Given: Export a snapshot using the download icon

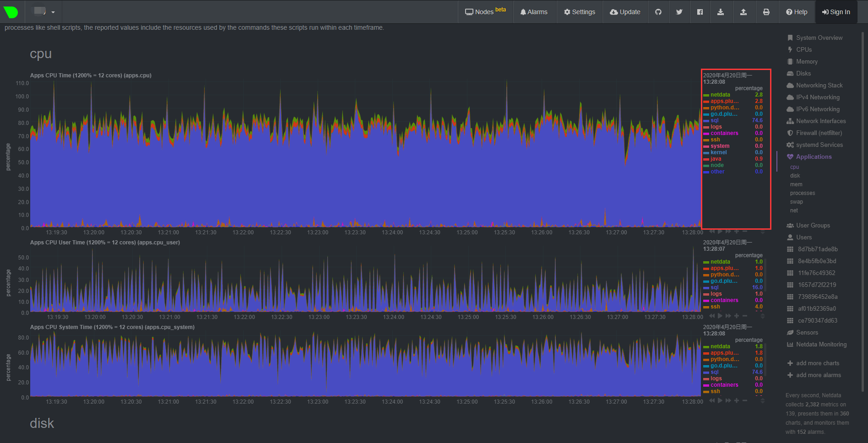Looking at the screenshot, I should click(x=721, y=12).
